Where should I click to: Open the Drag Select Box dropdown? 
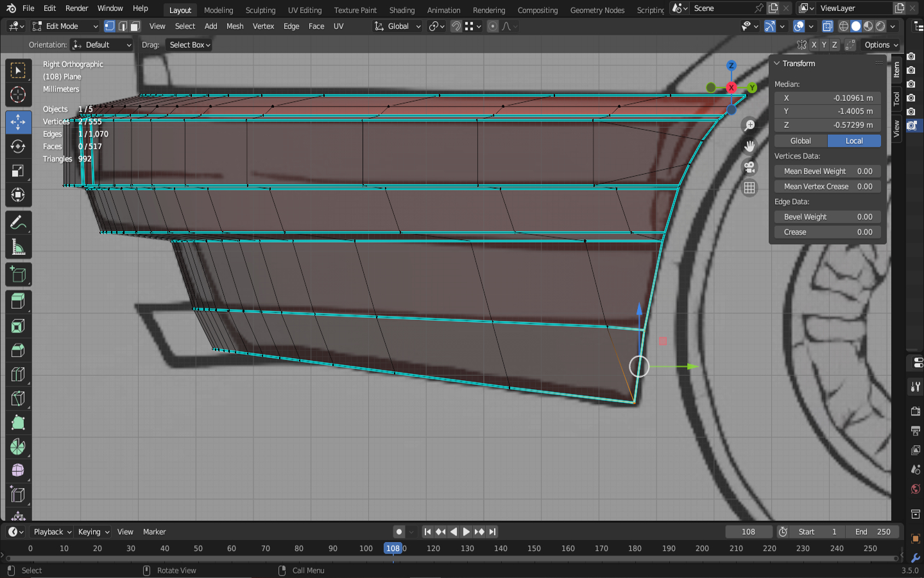[x=189, y=45]
